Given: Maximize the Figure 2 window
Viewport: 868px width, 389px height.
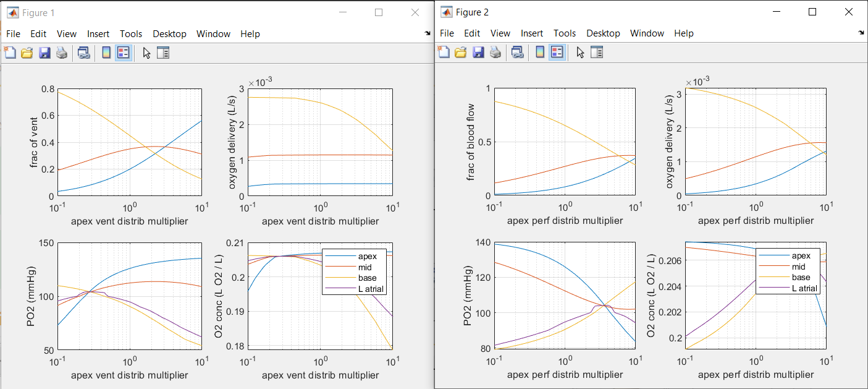Looking at the screenshot, I should 812,12.
